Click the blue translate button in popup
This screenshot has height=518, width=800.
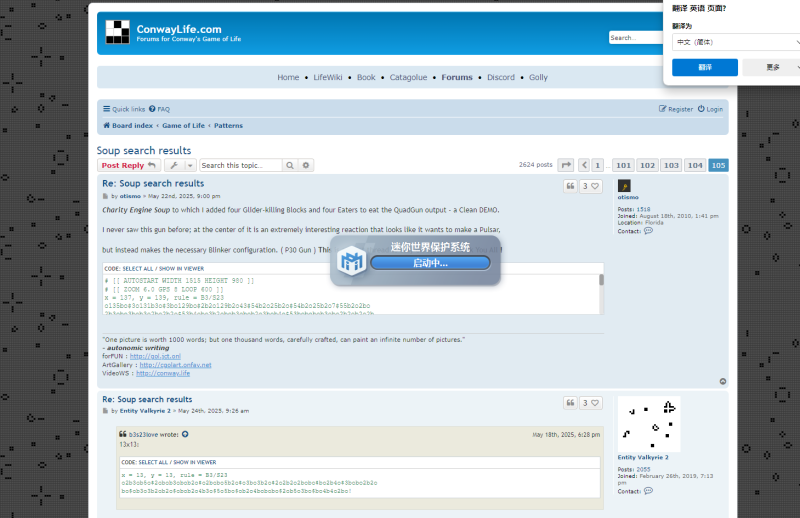tap(705, 67)
